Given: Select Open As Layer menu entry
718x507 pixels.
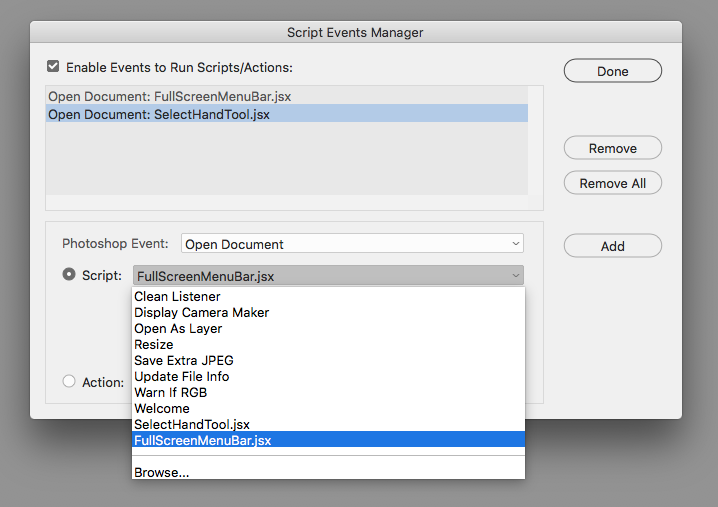Looking at the screenshot, I should (178, 329).
